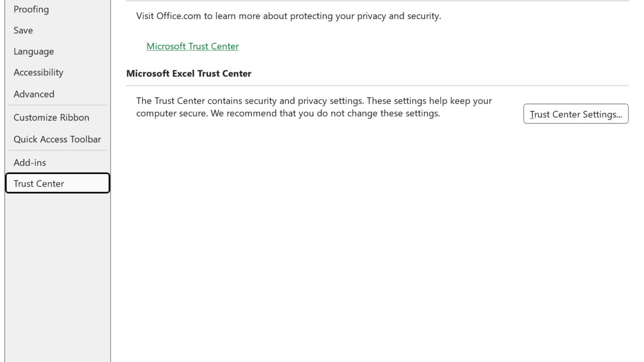This screenshot has height=362, width=644.
Task: Click the blank area of the options pane
Action: tap(372, 241)
